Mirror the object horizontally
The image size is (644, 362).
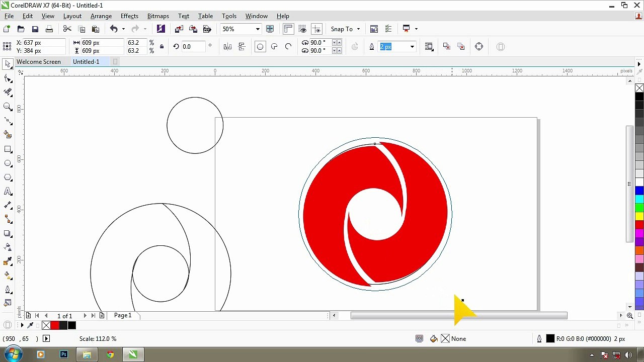pyautogui.click(x=227, y=47)
